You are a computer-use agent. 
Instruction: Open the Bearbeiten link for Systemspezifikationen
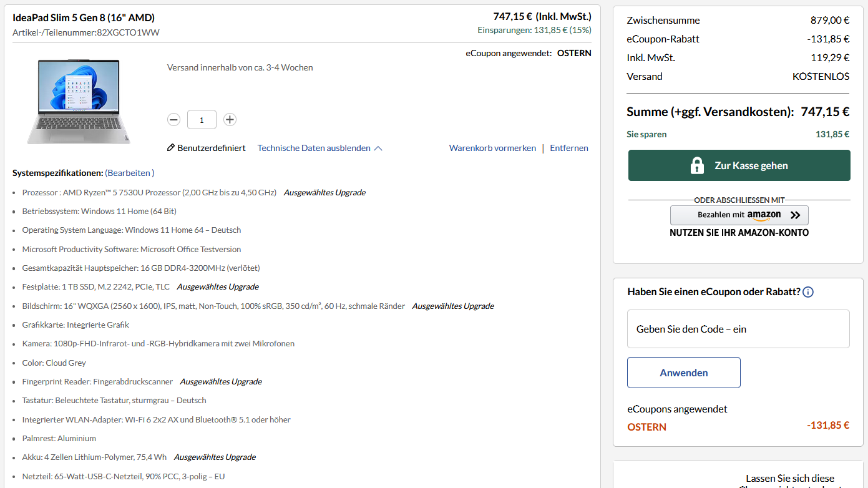pyautogui.click(x=129, y=172)
